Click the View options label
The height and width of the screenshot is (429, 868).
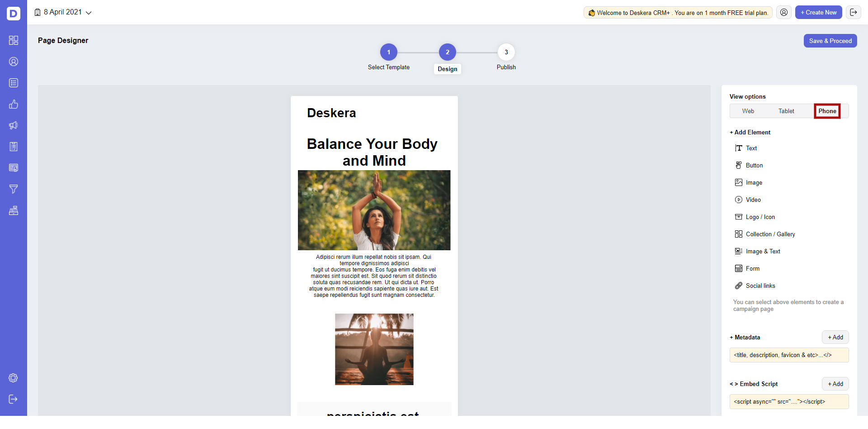(748, 96)
